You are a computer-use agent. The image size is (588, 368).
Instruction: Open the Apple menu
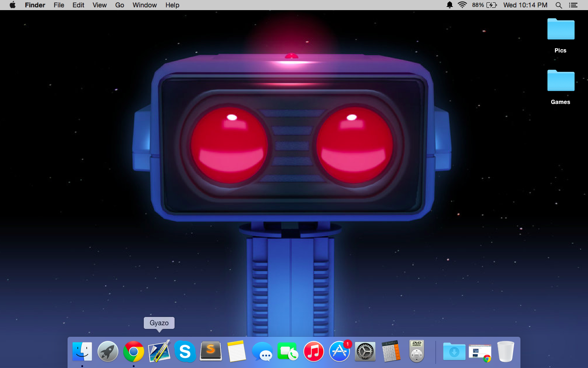[13, 5]
